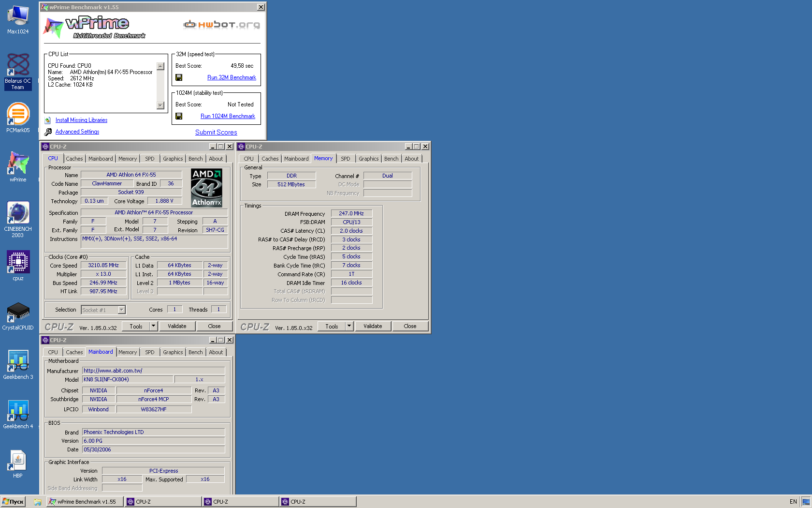Image resolution: width=812 pixels, height=508 pixels.
Task: Expand the Socket #1 selection dropdown
Action: point(121,310)
